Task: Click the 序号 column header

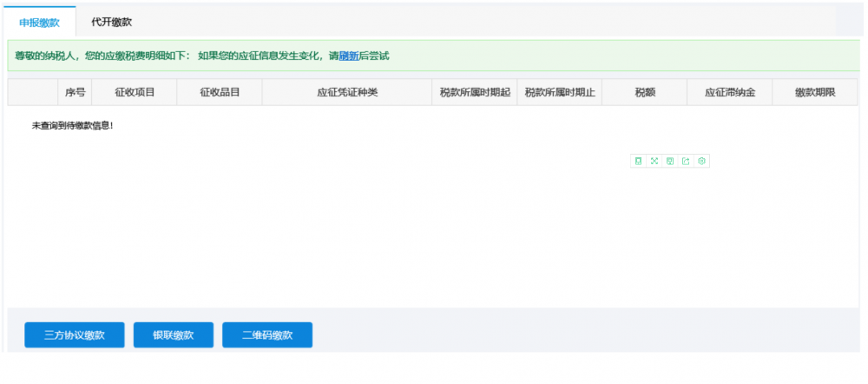Action: click(75, 92)
